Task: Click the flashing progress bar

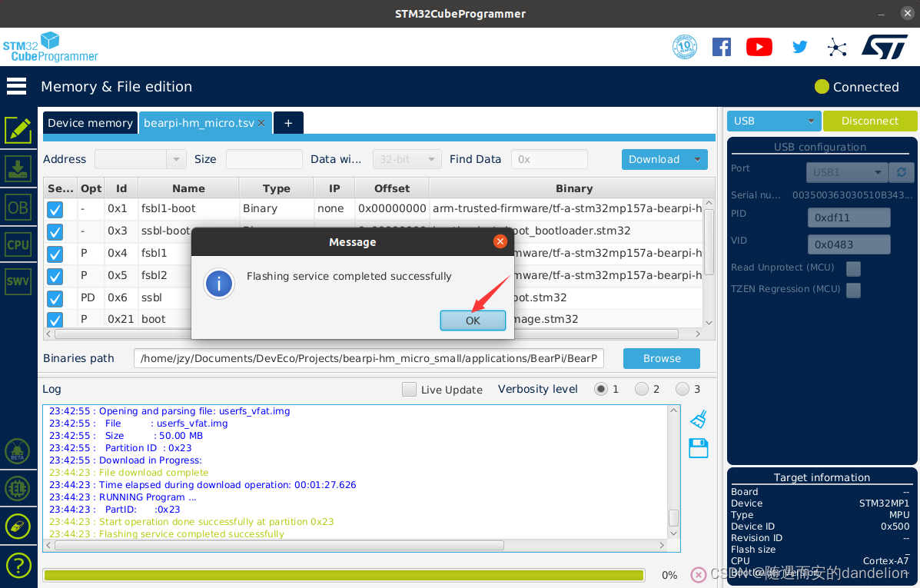Action: [x=344, y=575]
